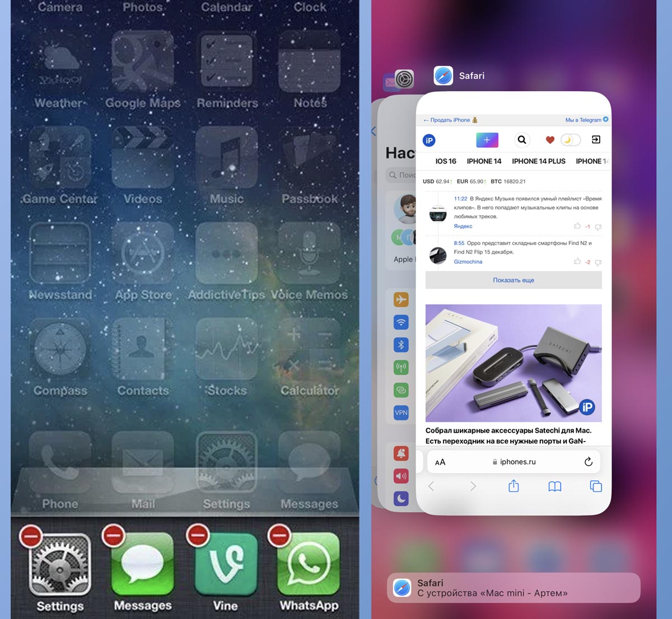This screenshot has height=619, width=672.
Task: Reload the iphones.ru page
Action: [588, 462]
